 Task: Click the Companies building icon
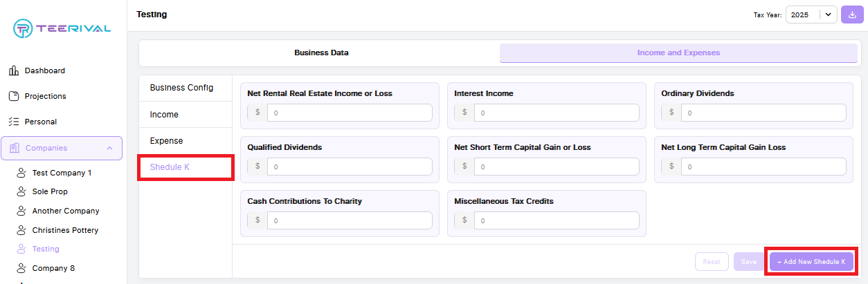pyautogui.click(x=15, y=148)
